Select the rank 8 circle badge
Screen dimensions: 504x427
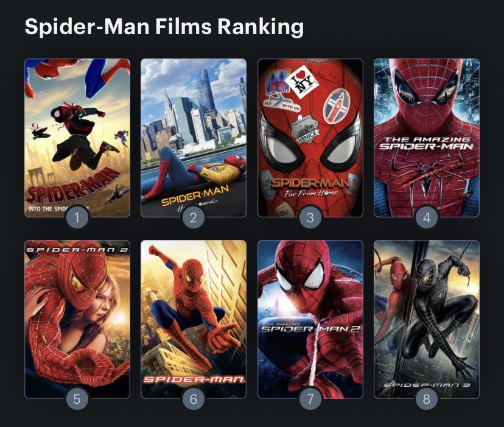click(427, 400)
